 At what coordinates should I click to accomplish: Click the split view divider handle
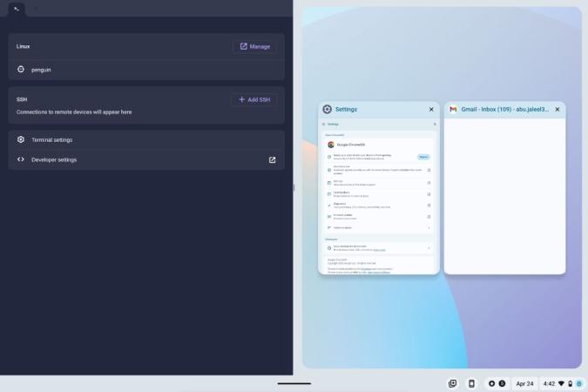point(294,187)
